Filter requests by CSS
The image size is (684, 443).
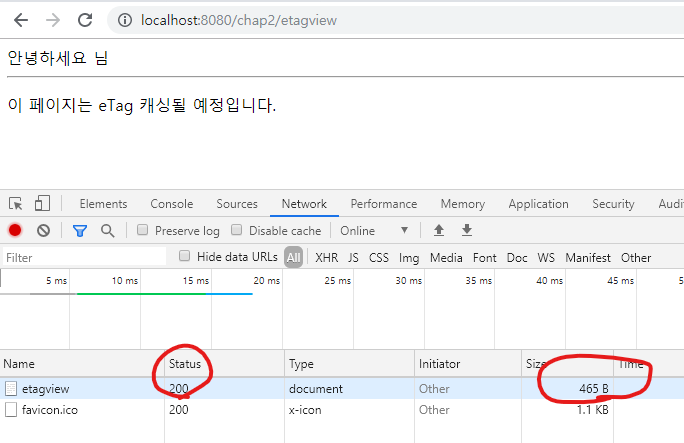pos(379,258)
